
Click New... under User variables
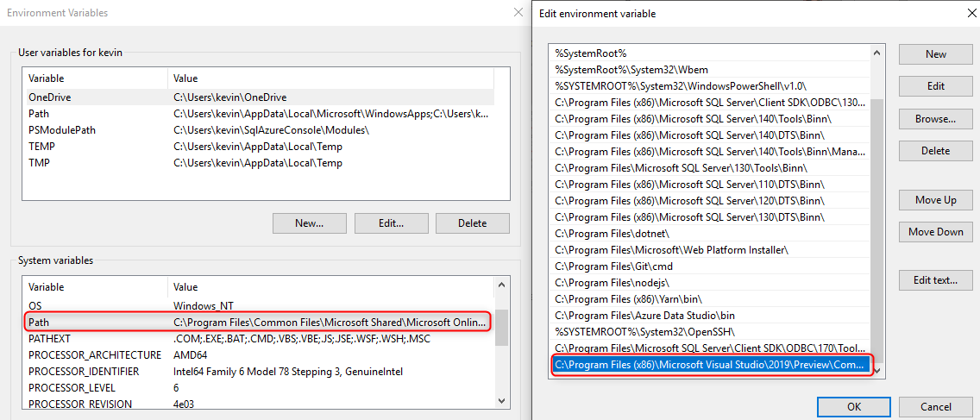click(x=310, y=223)
